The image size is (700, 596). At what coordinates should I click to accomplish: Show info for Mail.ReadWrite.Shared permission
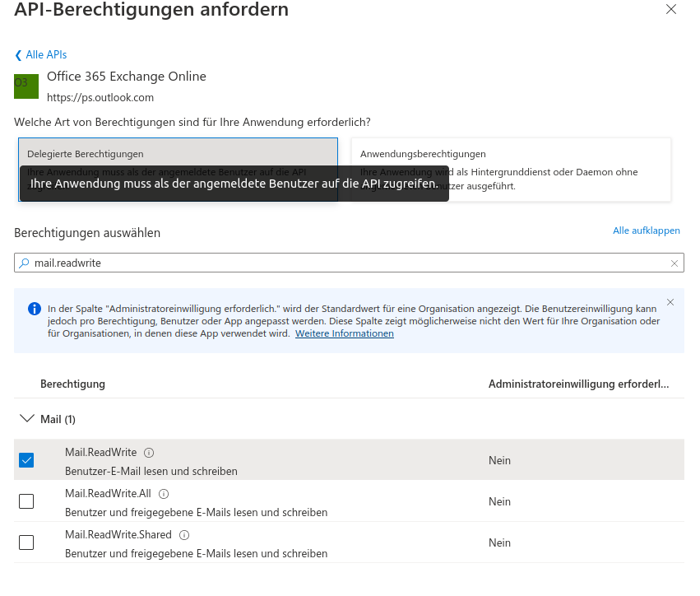pos(184,535)
